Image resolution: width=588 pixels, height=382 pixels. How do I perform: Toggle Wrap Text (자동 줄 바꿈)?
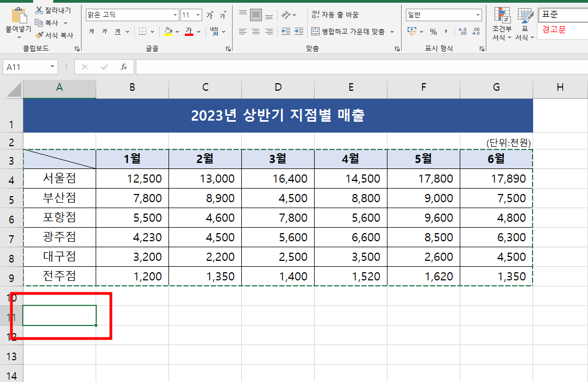point(335,15)
